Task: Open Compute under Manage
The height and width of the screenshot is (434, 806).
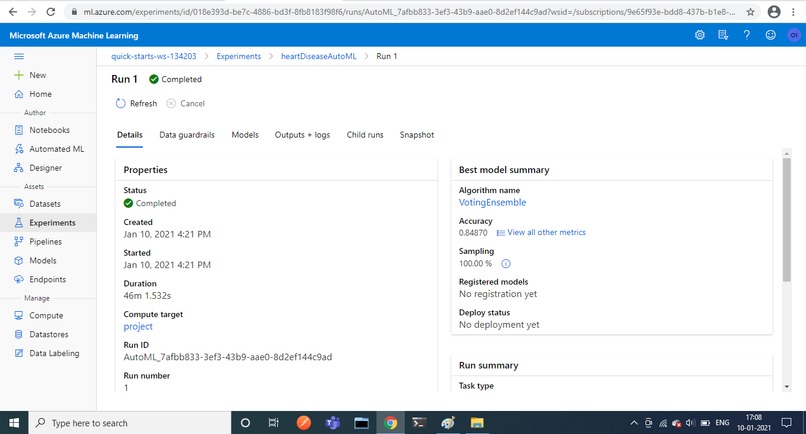Action: point(46,316)
